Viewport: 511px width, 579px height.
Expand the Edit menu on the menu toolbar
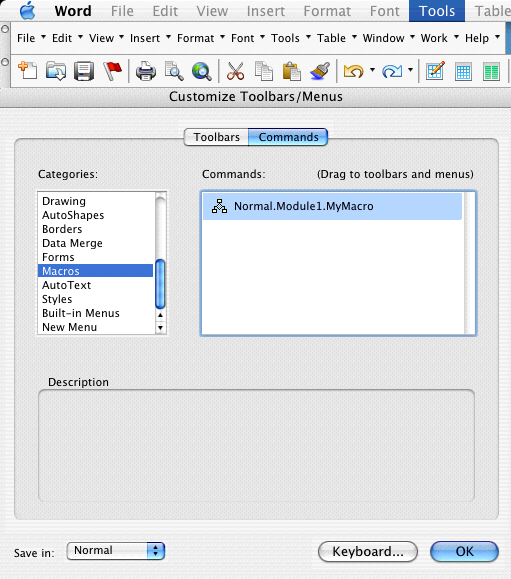tap(67, 38)
